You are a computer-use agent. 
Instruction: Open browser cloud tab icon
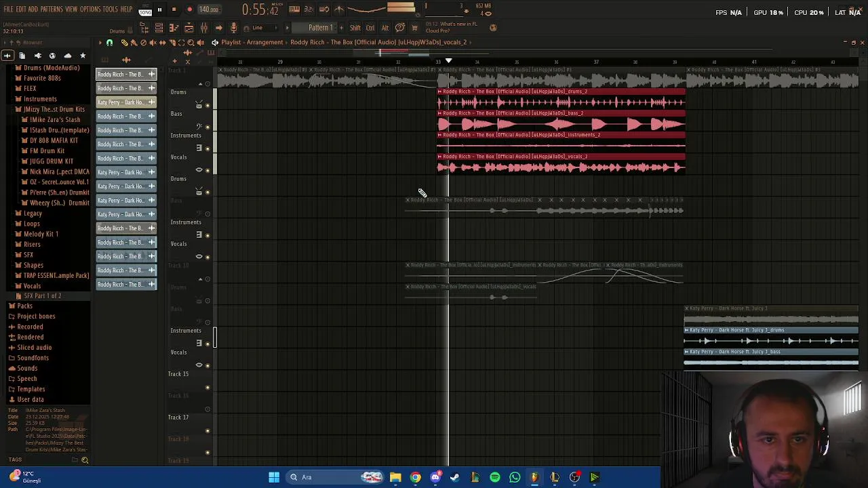[68, 56]
